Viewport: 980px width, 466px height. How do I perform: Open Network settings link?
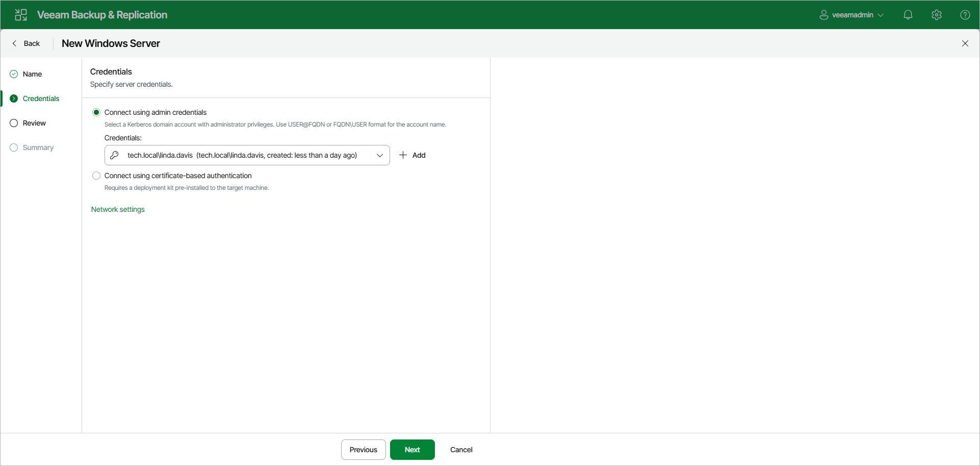tap(118, 209)
